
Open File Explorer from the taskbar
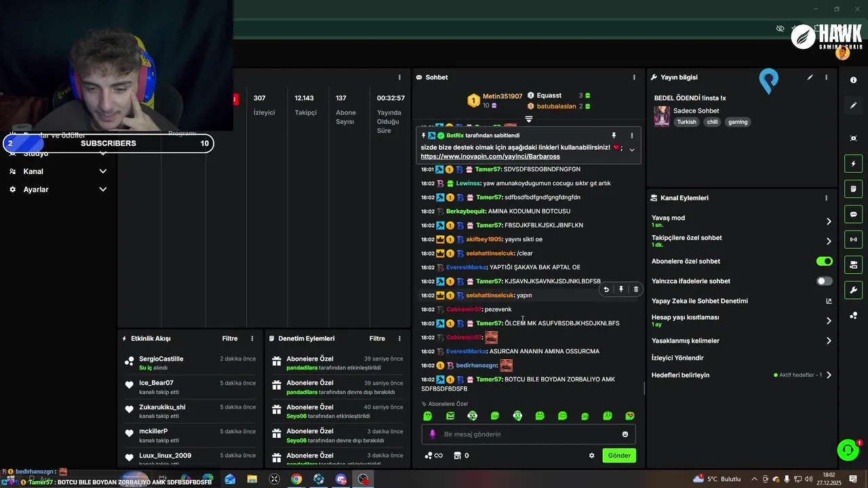click(x=252, y=479)
